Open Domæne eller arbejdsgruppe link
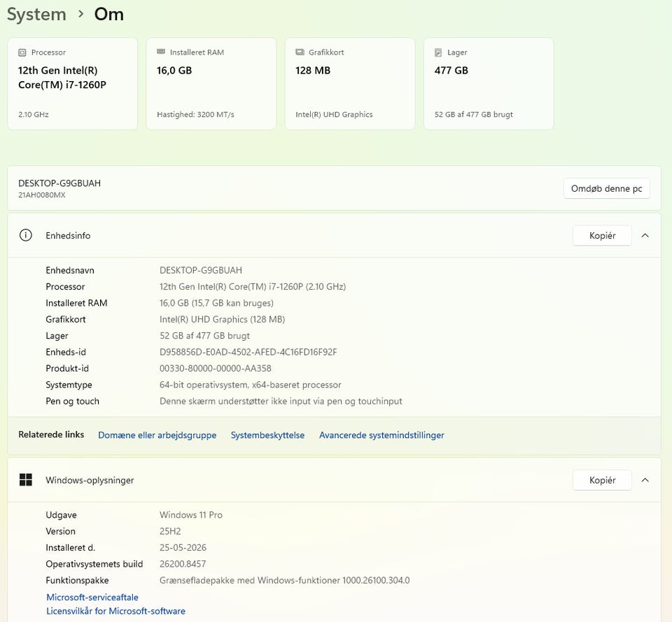This screenshot has height=622, width=672. click(x=157, y=434)
